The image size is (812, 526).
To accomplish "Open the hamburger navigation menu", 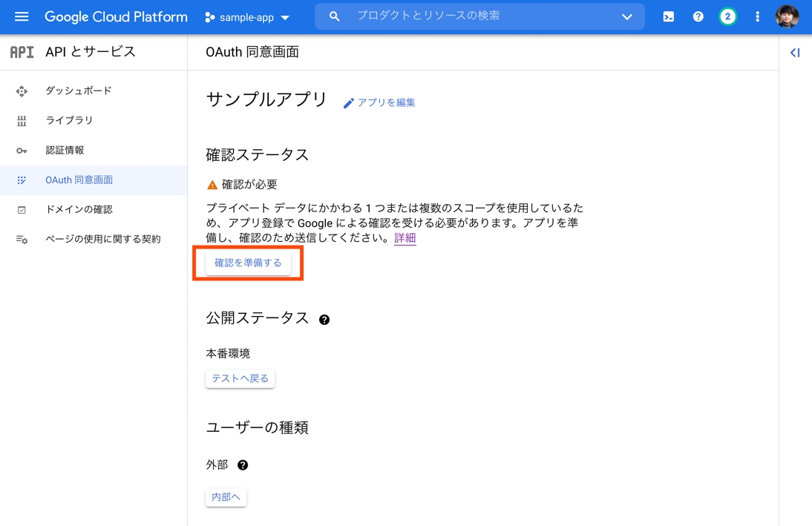I will point(22,16).
